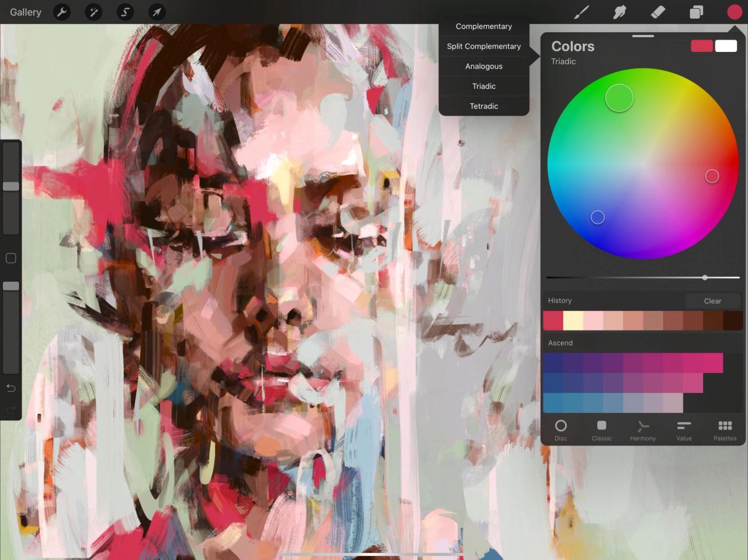
Task: Pick the pale yellow history swatch
Action: (x=573, y=321)
